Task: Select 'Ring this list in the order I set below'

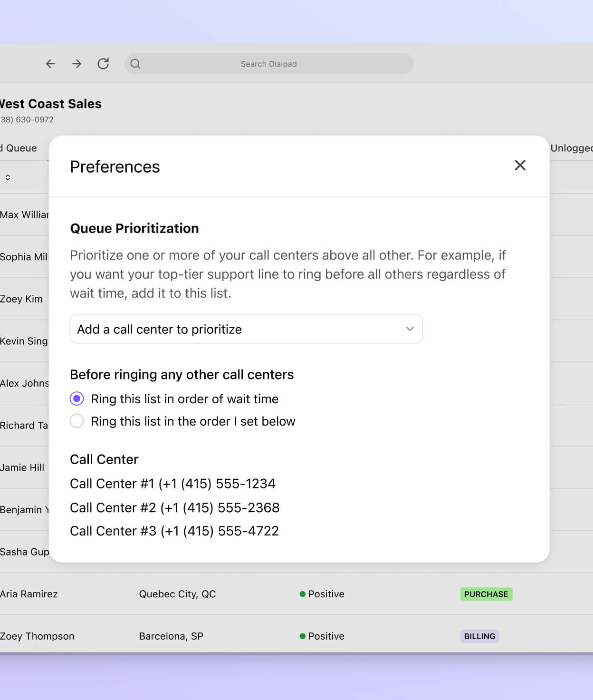Action: pyautogui.click(x=77, y=421)
